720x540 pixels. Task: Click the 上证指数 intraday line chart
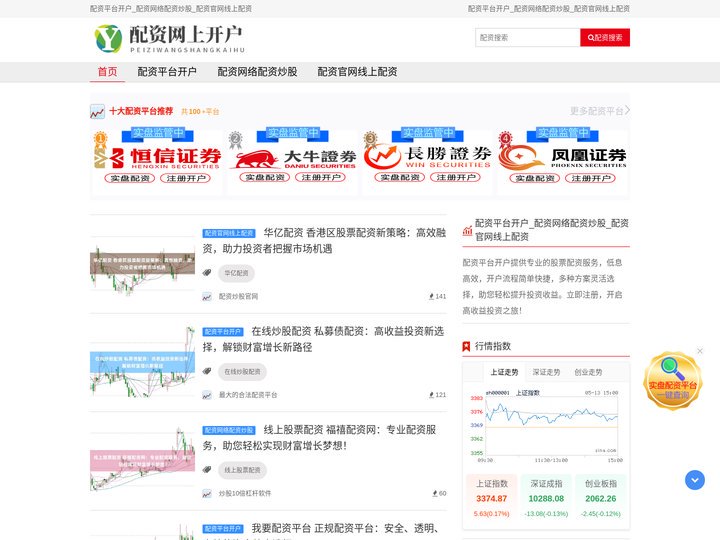point(546,426)
